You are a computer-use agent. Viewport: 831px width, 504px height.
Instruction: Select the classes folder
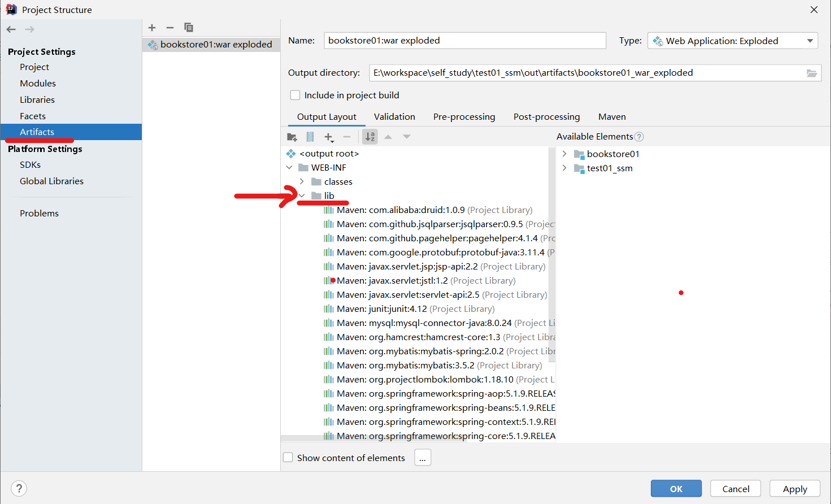point(332,182)
